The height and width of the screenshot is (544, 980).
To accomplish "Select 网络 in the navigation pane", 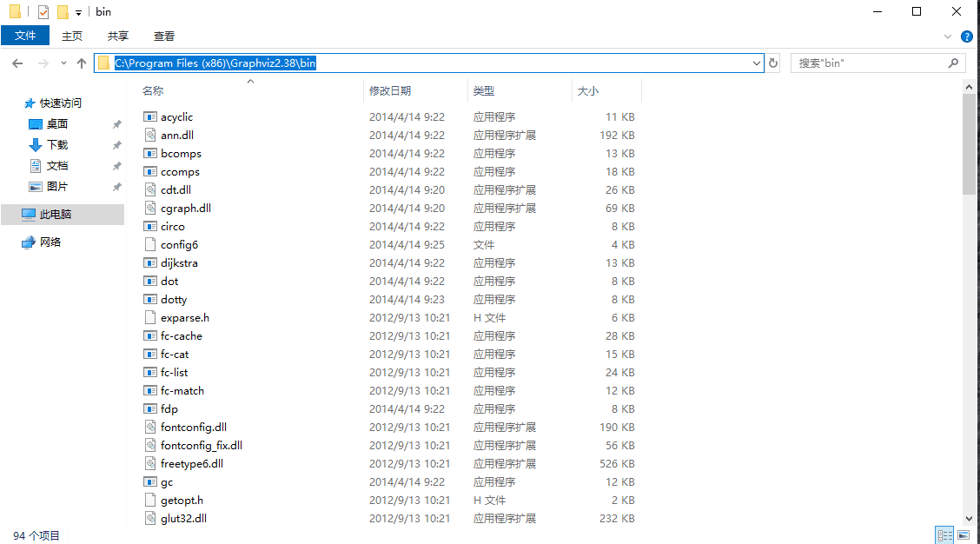I will (50, 242).
